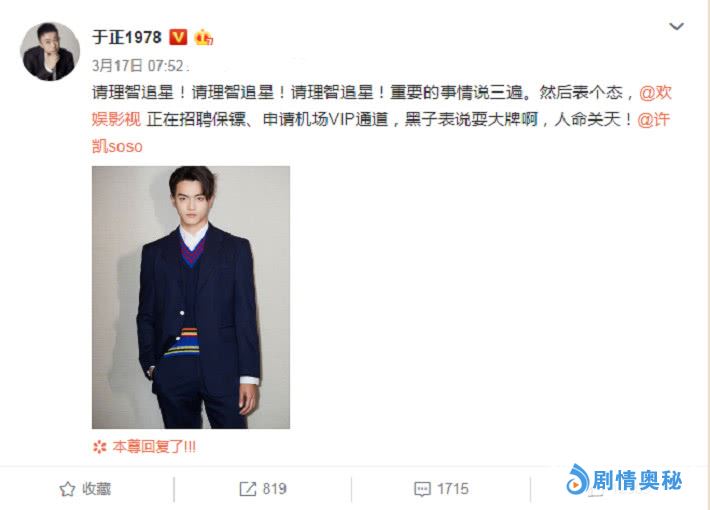Expand the post options chevron
Screen dimensions: 710x510
[x=676, y=26]
